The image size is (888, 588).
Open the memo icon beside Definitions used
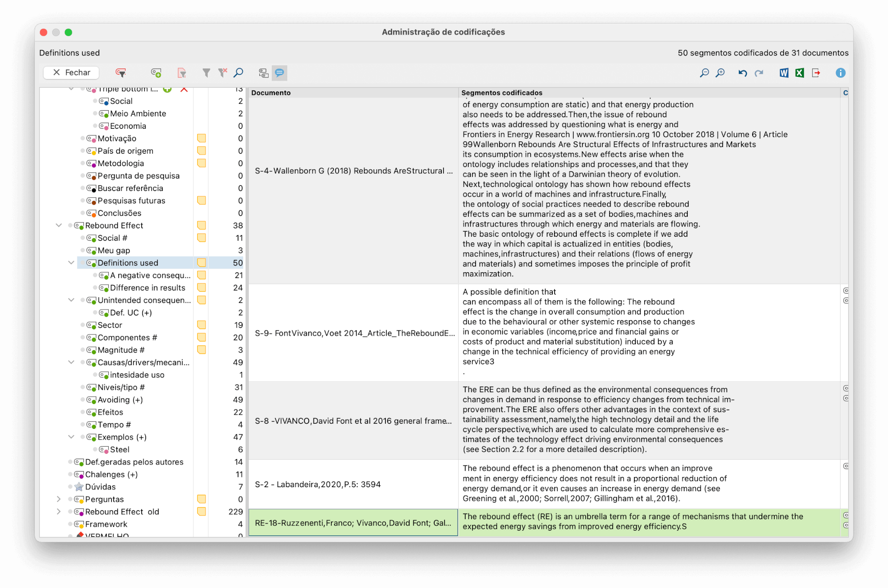pos(202,262)
